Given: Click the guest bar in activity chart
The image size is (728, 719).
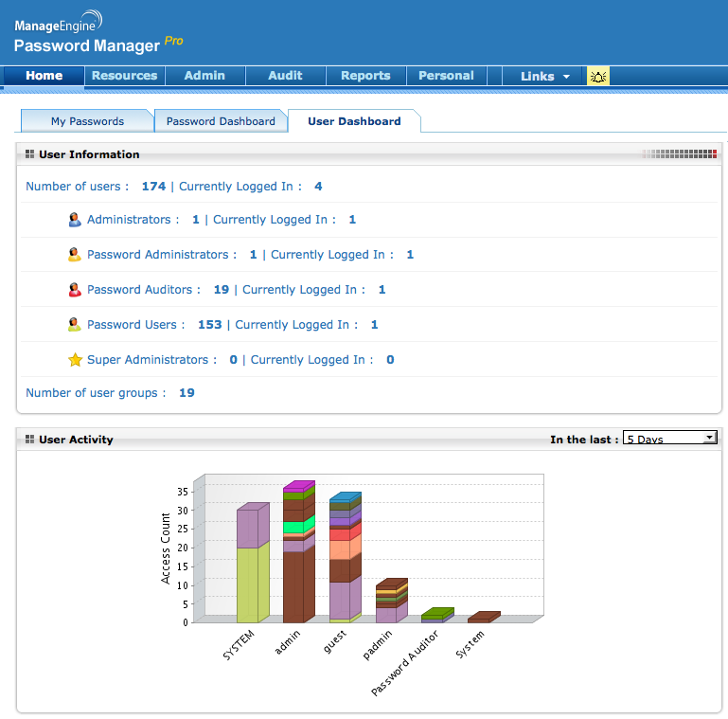Looking at the screenshot, I should [x=346, y=558].
